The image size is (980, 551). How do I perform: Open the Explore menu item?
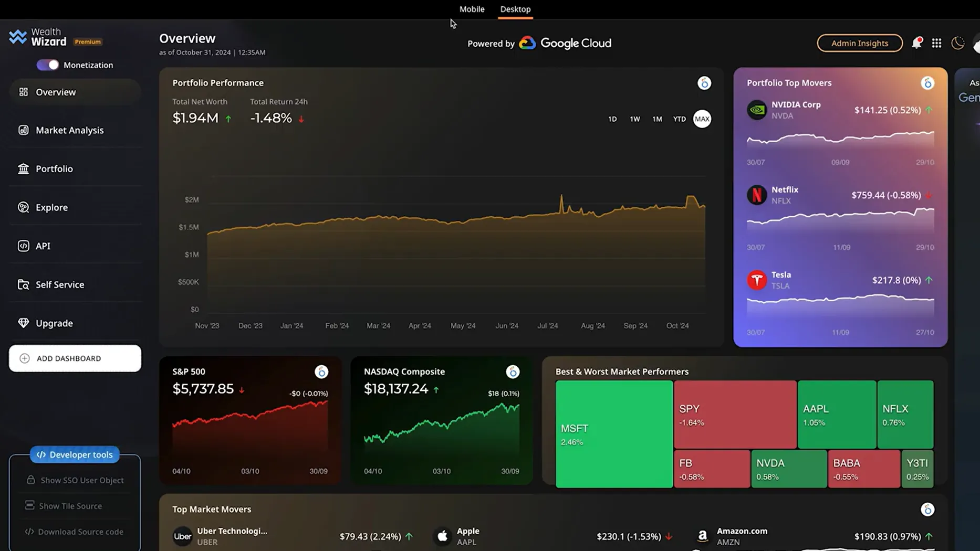[x=75, y=207]
